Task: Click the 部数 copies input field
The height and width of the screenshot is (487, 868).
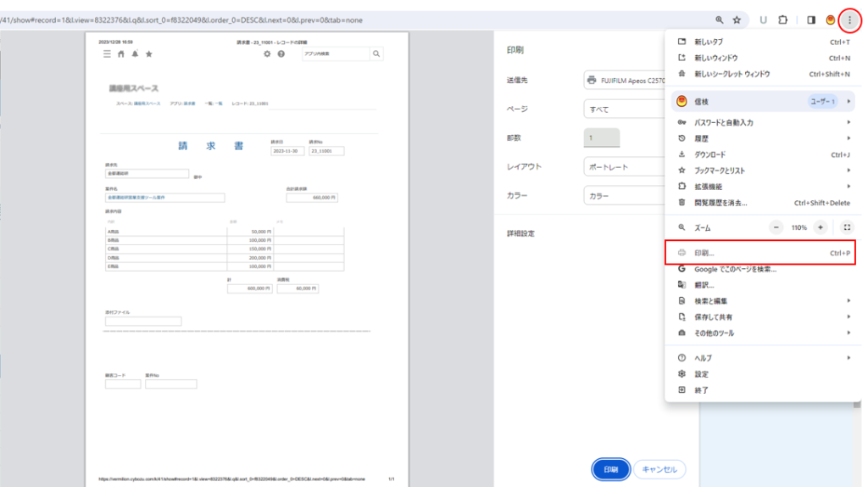Action: [x=601, y=137]
